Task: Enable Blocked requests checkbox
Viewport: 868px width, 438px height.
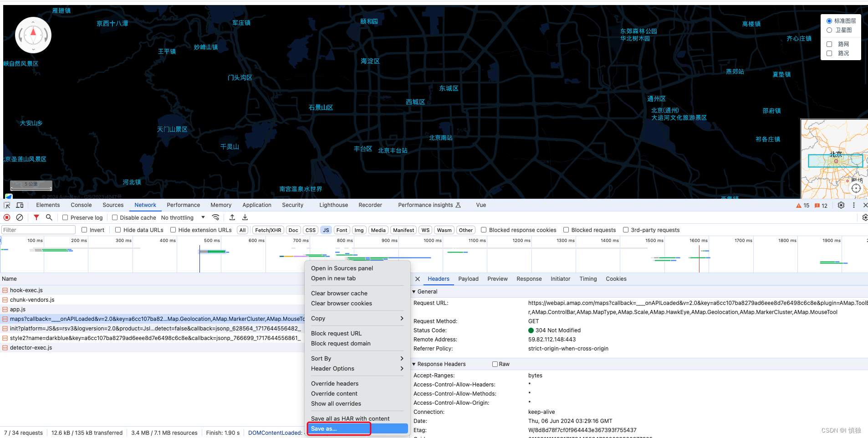Action: tap(566, 230)
